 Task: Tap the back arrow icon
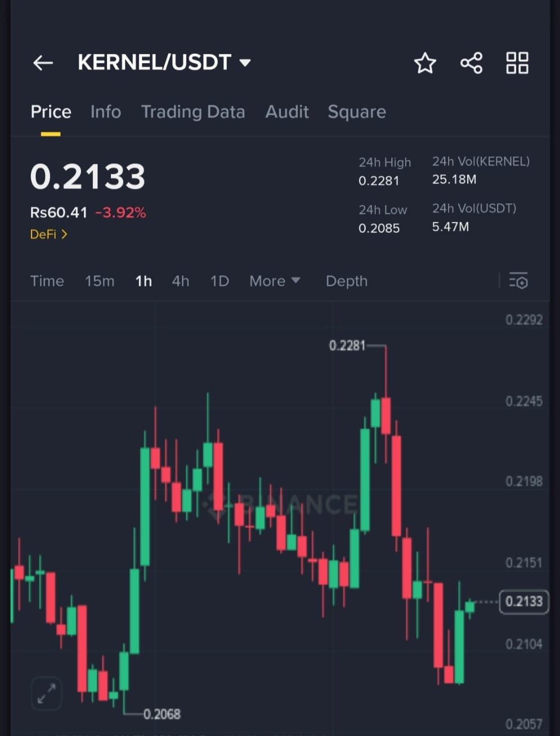tap(43, 63)
